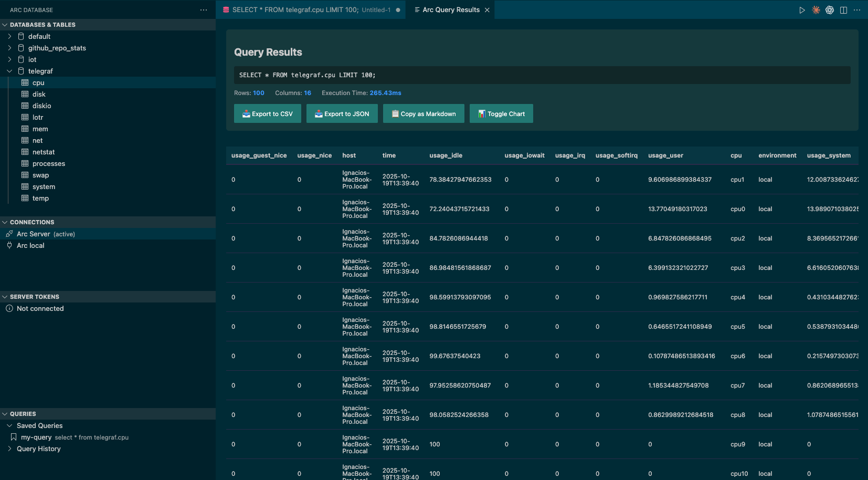Click the my-query bookmark icon

[x=14, y=437]
